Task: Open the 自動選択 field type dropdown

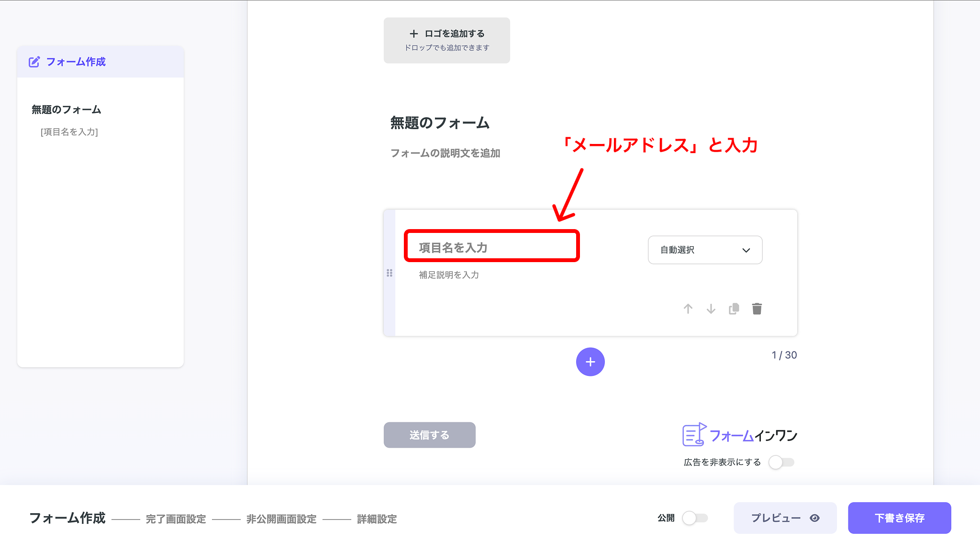Action: (x=704, y=250)
